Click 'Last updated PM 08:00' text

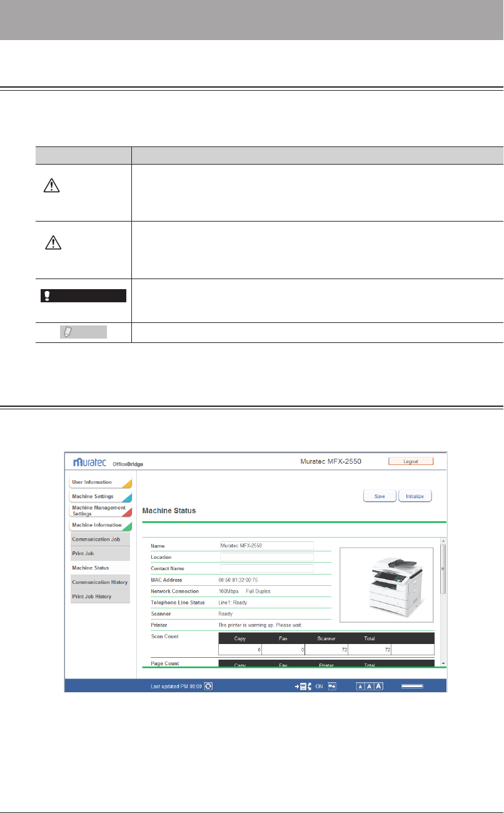(x=176, y=687)
